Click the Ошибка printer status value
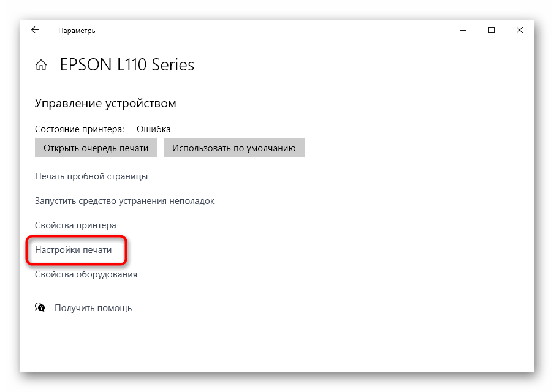The image size is (554, 392). click(x=154, y=129)
